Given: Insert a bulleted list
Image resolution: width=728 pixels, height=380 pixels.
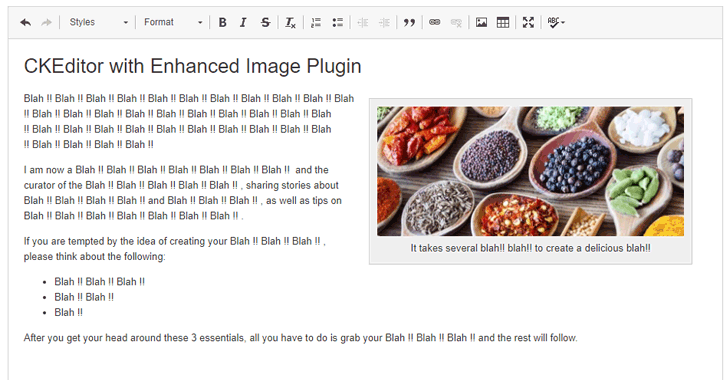Looking at the screenshot, I should [338, 22].
